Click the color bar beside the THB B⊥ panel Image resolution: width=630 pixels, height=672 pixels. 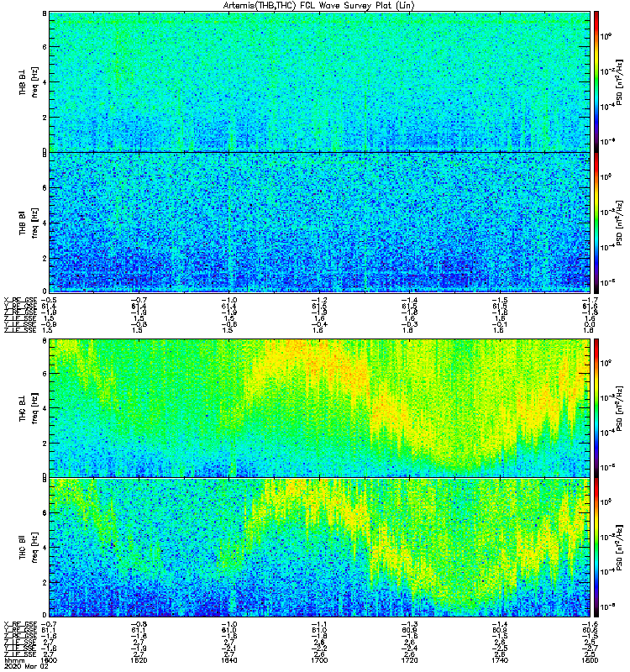point(596,81)
